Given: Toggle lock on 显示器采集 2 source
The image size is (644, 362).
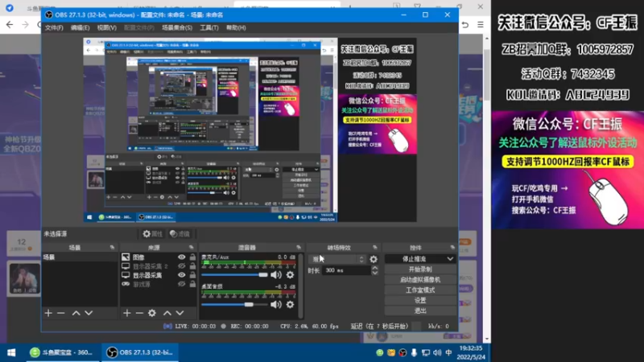Looking at the screenshot, I should [192, 266].
